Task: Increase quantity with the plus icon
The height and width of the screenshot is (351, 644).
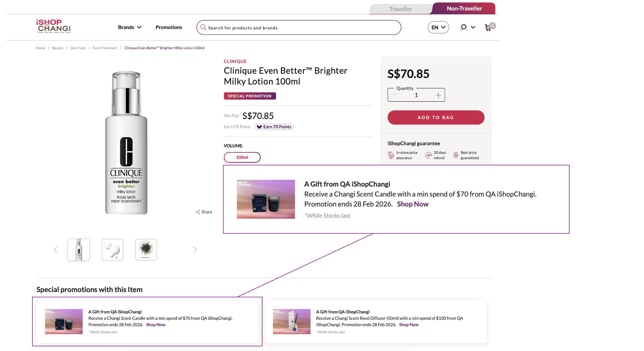Action: tap(438, 95)
